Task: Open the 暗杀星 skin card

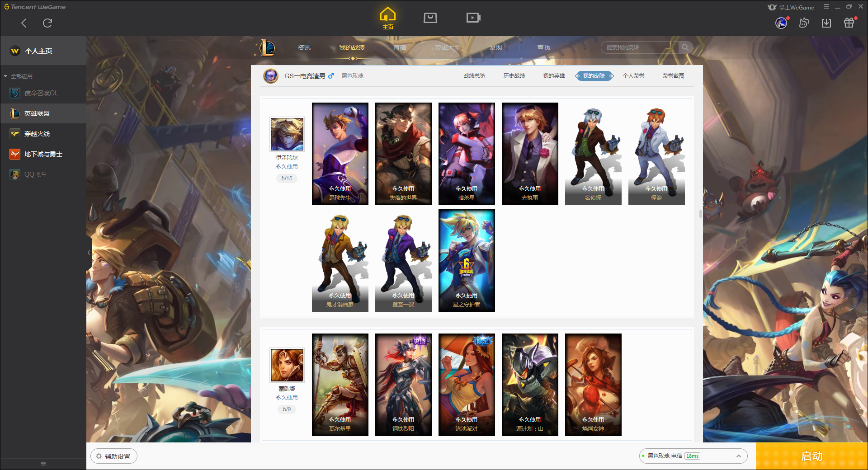Action: [467, 154]
